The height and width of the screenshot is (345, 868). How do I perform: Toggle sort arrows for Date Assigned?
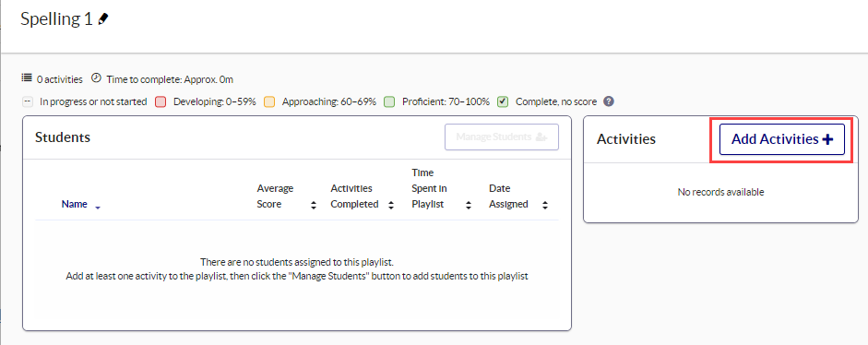pos(545,205)
